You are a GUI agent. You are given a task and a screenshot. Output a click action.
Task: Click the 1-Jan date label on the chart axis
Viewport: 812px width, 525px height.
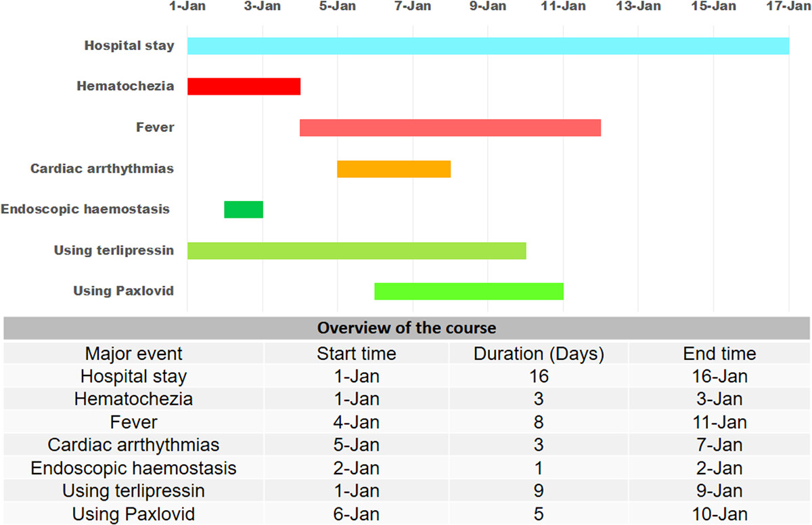click(187, 7)
